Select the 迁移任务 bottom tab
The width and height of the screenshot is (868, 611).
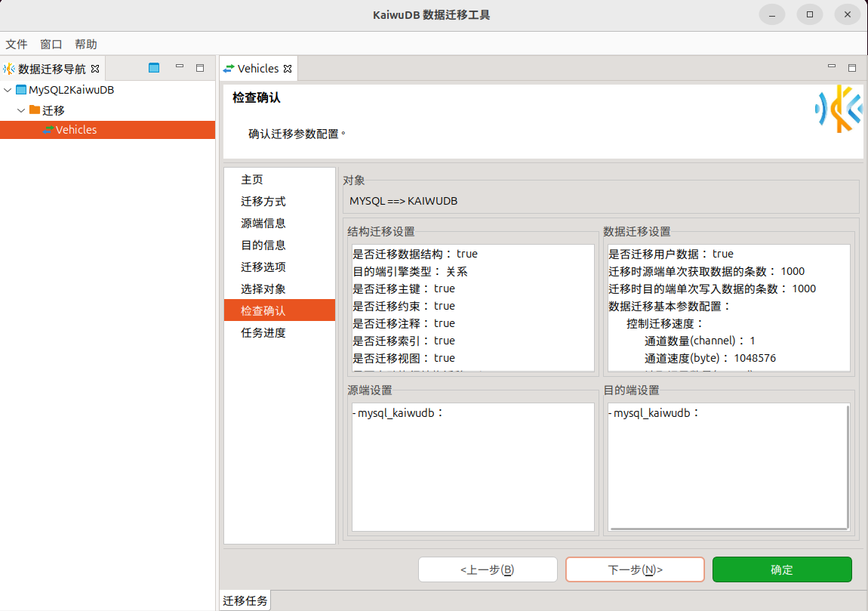click(x=245, y=600)
